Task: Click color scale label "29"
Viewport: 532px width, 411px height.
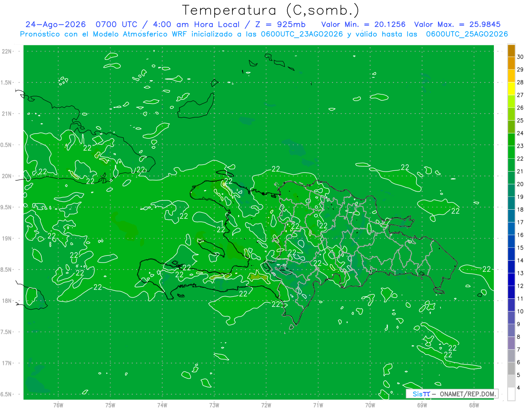Action: coord(520,70)
